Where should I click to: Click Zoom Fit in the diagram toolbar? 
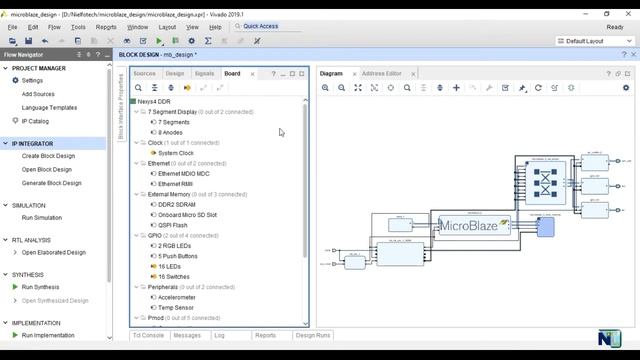tap(358, 88)
